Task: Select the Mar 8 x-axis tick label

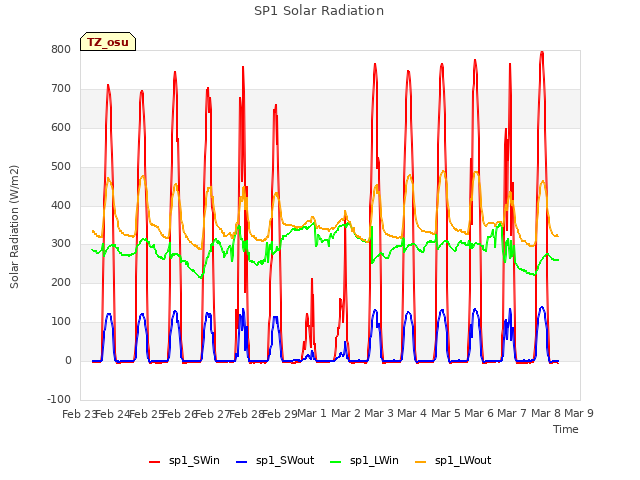Action: click(545, 414)
